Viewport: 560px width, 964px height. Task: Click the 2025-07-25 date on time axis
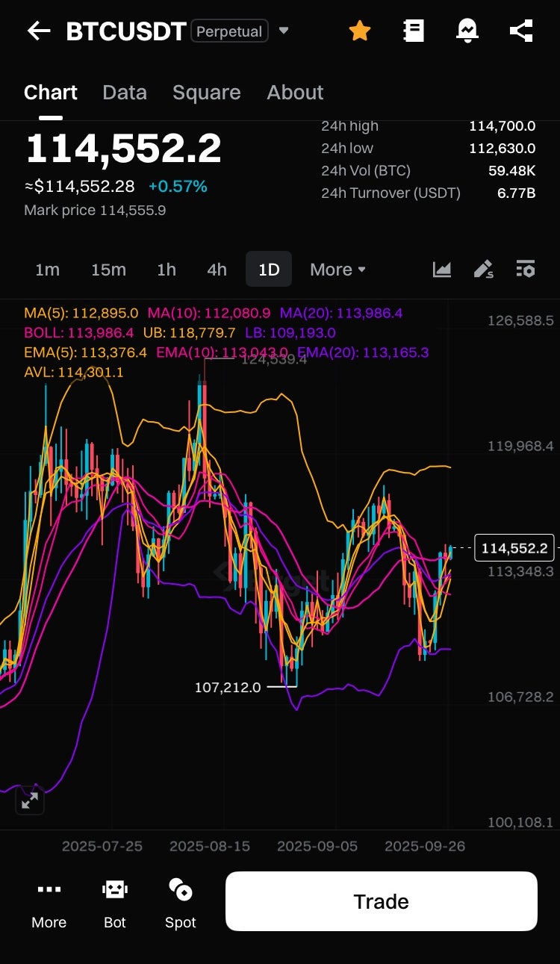pos(102,847)
